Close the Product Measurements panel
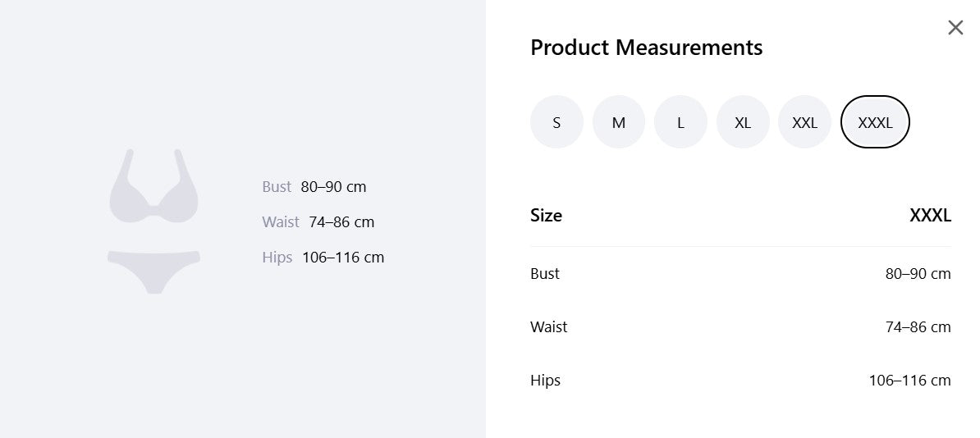Image resolution: width=980 pixels, height=438 pixels. click(x=955, y=28)
